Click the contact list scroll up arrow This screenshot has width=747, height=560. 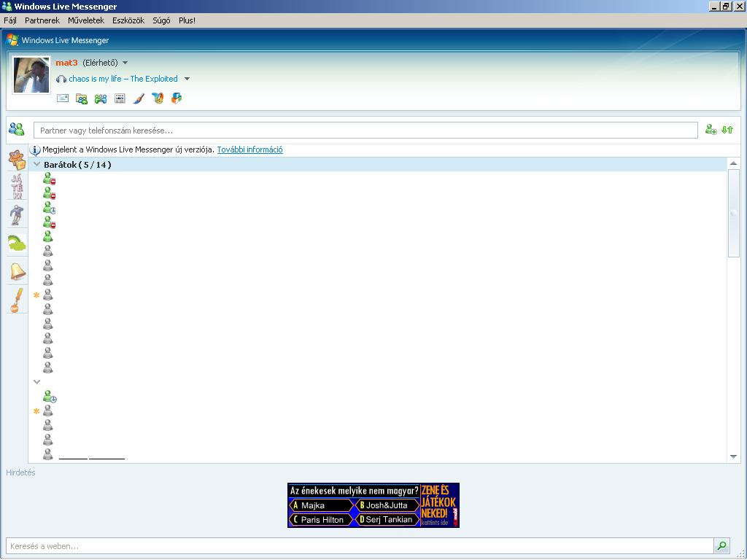click(734, 163)
